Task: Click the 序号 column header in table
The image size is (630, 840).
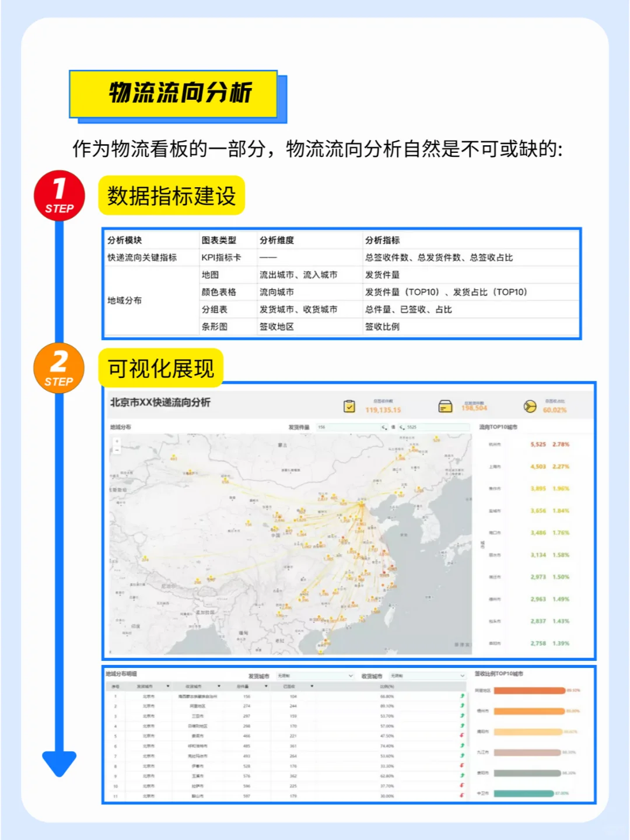Action: click(116, 687)
